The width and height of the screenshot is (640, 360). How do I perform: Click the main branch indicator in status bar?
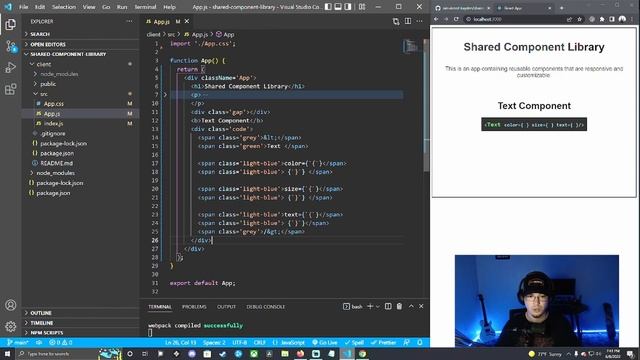18,342
